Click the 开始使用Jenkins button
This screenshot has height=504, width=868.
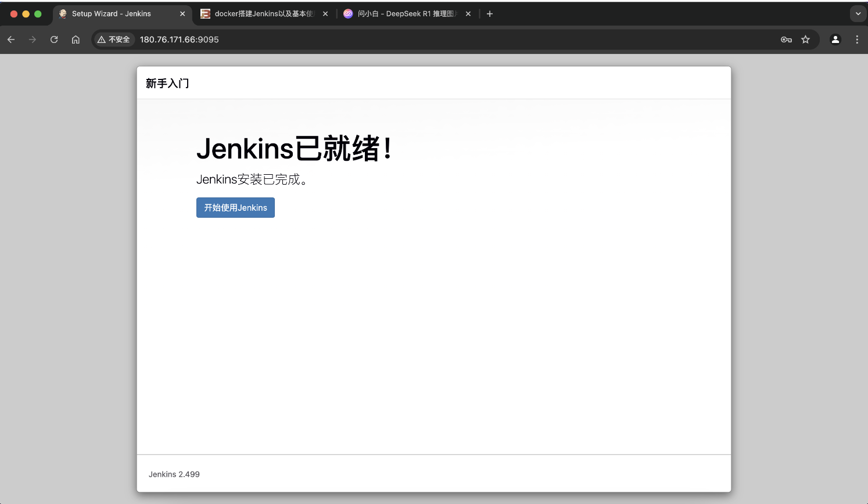235,208
